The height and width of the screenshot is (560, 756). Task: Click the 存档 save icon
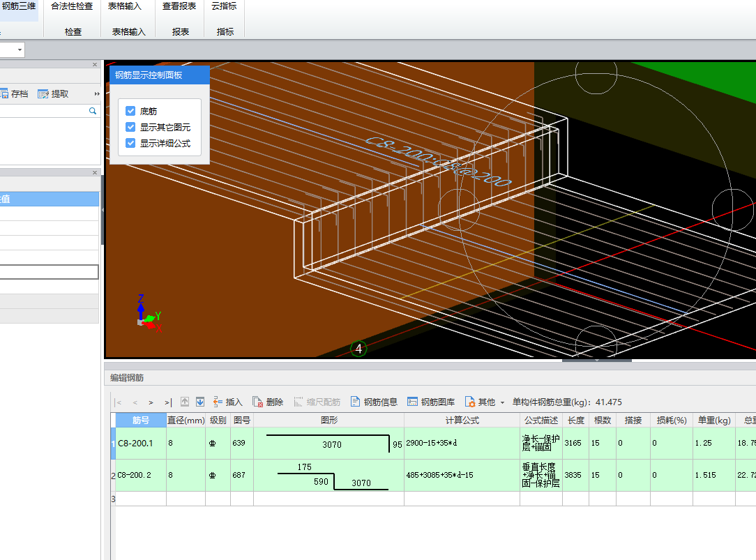click(x=15, y=94)
